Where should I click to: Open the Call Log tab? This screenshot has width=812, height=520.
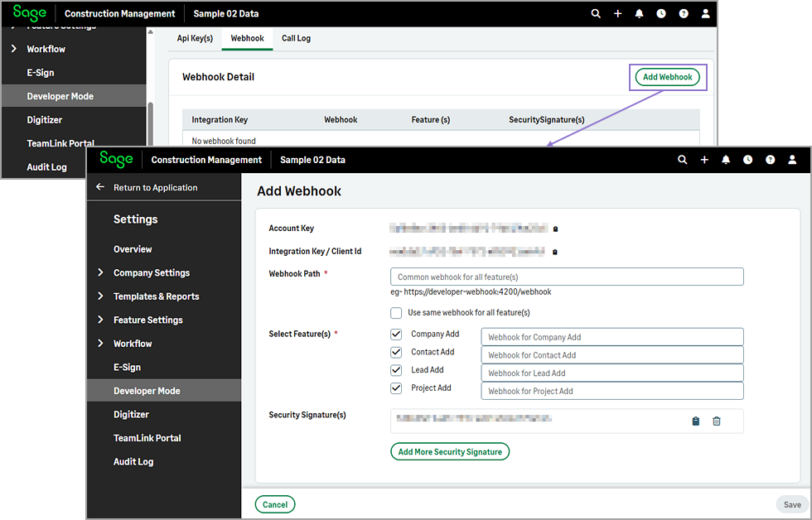(x=297, y=38)
